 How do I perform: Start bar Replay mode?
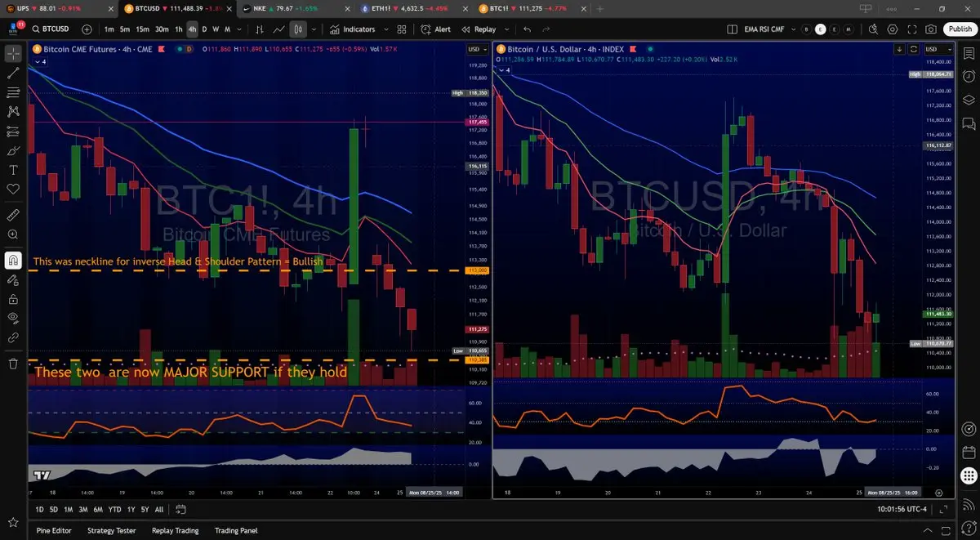479,29
